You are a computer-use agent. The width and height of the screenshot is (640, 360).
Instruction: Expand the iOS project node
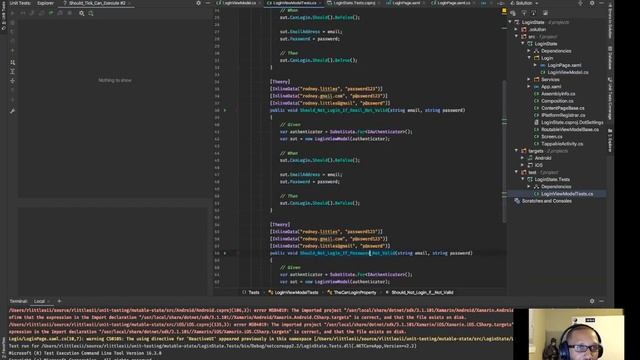(523, 165)
